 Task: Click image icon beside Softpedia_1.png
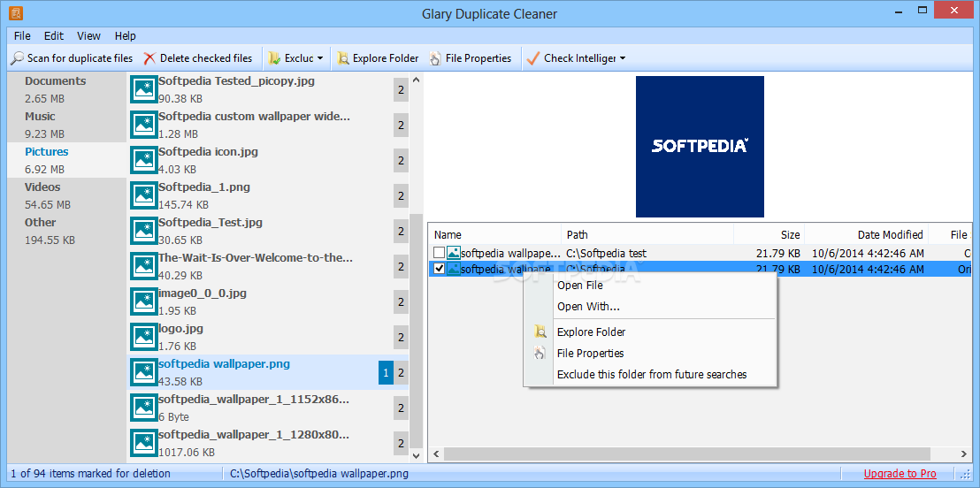[x=144, y=195]
